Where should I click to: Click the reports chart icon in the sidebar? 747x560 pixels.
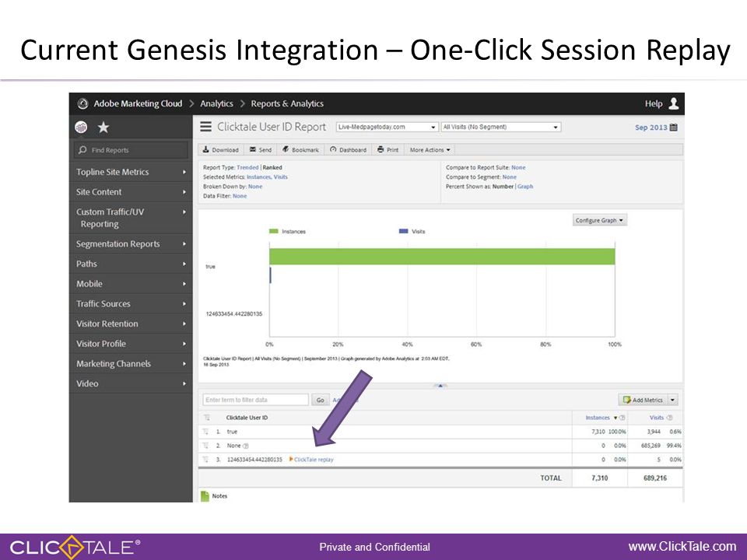tap(81, 127)
